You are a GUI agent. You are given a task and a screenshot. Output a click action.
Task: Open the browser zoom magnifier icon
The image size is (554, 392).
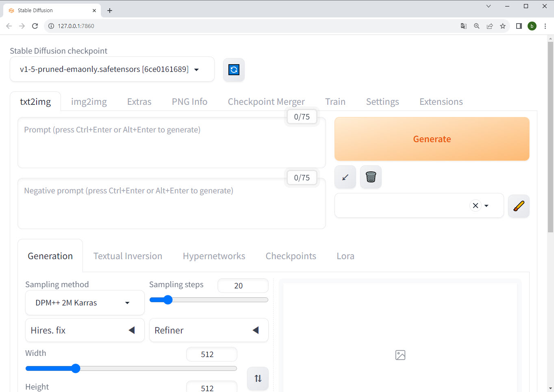476,26
